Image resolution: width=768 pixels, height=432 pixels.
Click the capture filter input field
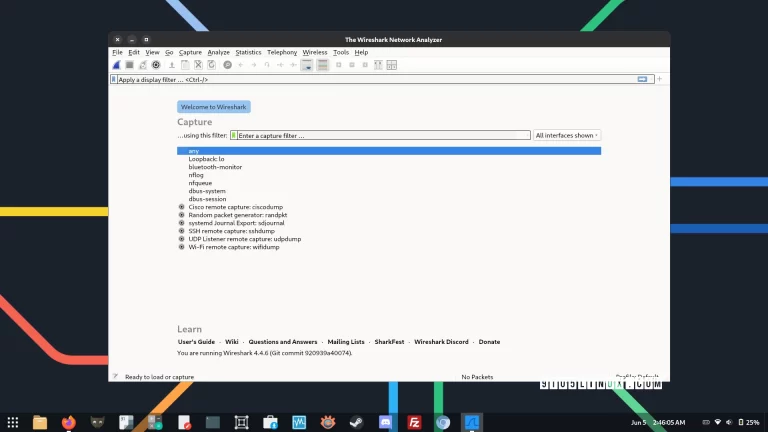[380, 135]
